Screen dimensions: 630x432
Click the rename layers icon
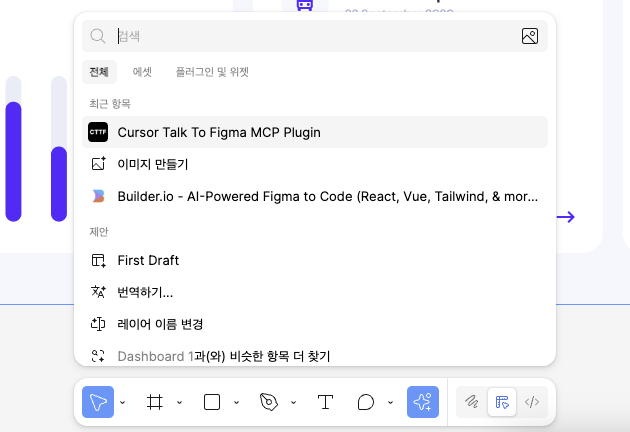[98, 324]
